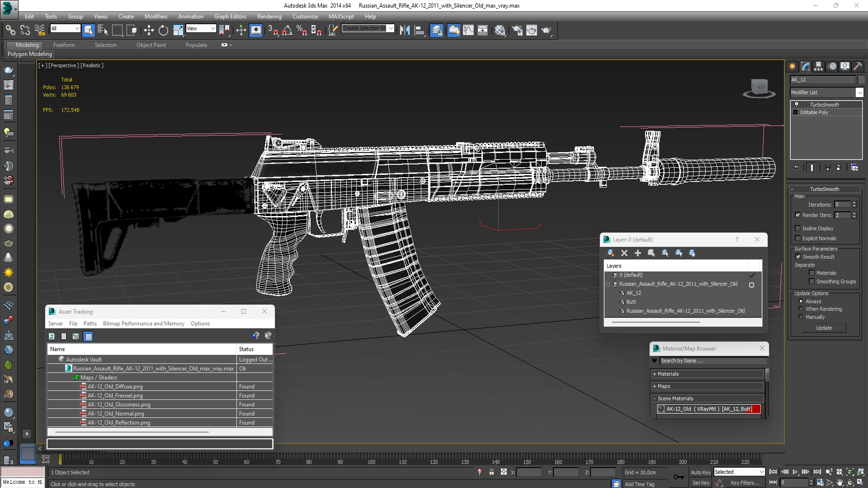Open the Paths menu in Asset Tracking
The height and width of the screenshot is (488, 868).
click(x=90, y=324)
